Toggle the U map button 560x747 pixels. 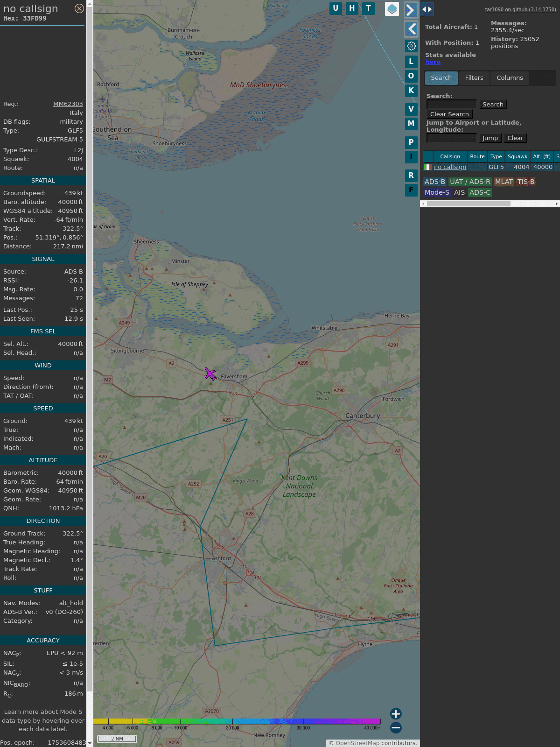336,8
